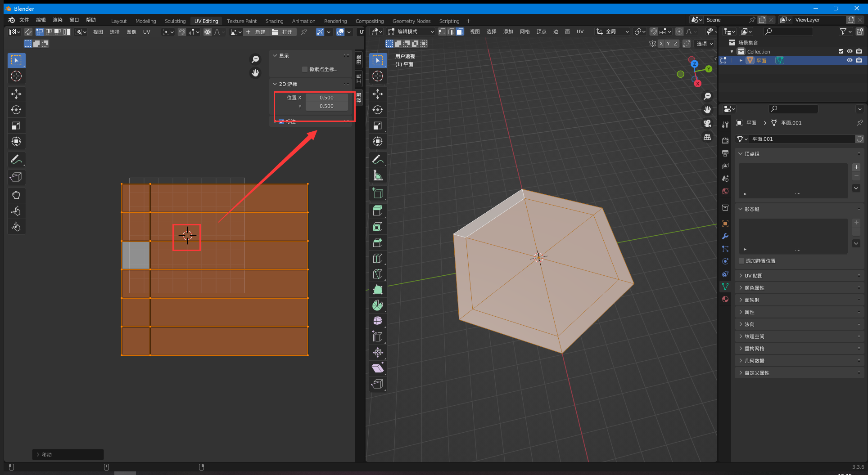Select the Shear tool

pyautogui.click(x=378, y=368)
